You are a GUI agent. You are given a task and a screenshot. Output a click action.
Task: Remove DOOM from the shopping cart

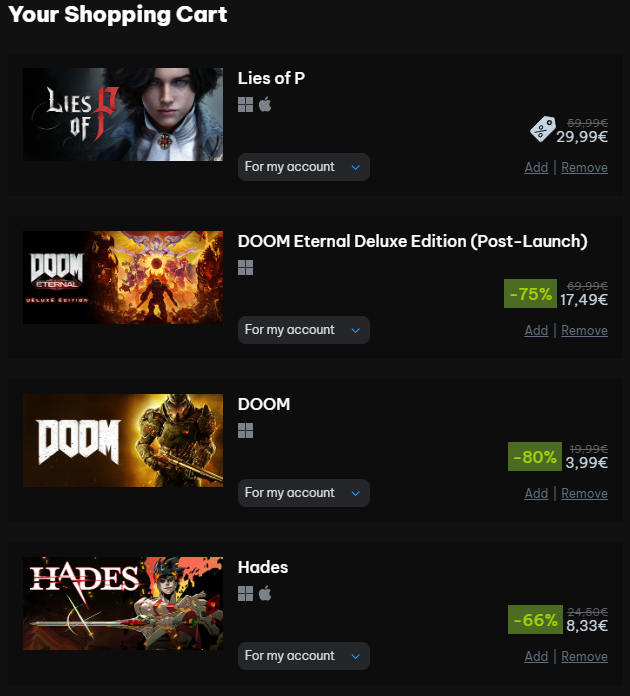coord(584,493)
